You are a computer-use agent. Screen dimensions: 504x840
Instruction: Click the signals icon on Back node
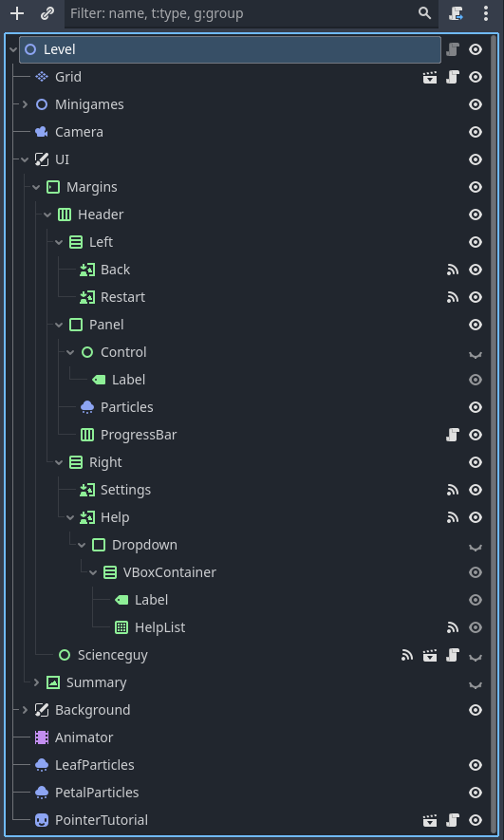pyautogui.click(x=453, y=270)
